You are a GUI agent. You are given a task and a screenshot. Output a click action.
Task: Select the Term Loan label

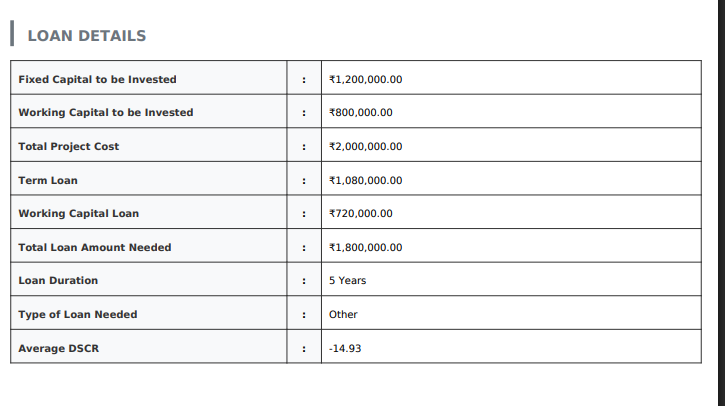pos(48,180)
